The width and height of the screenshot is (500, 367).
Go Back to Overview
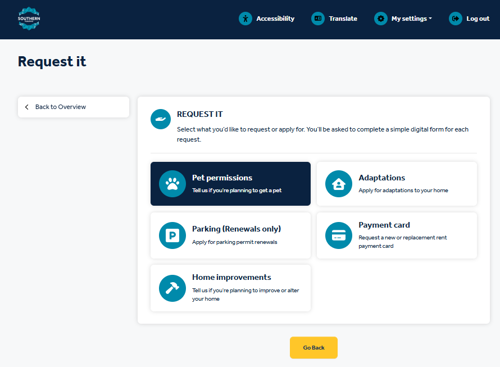pos(73,107)
